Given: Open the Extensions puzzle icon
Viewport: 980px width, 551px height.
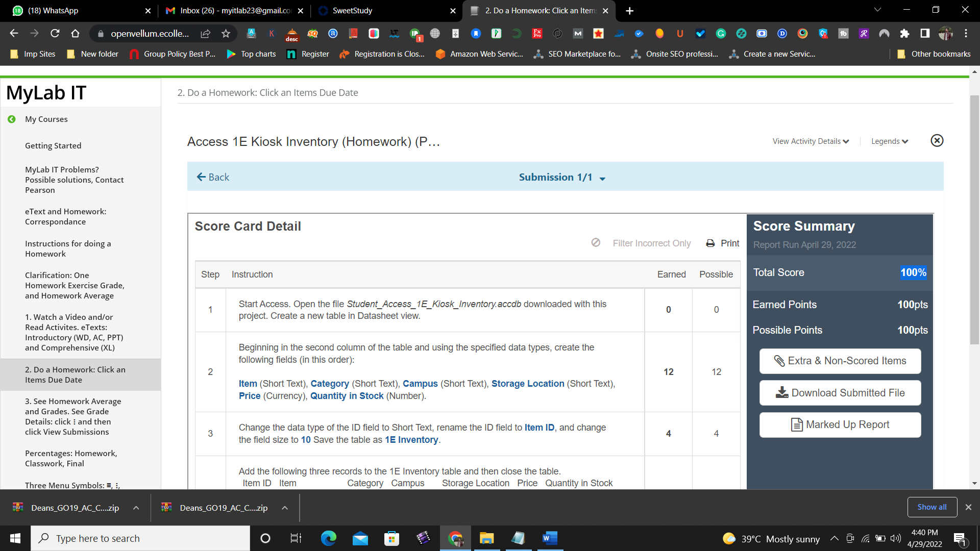Looking at the screenshot, I should 904,34.
